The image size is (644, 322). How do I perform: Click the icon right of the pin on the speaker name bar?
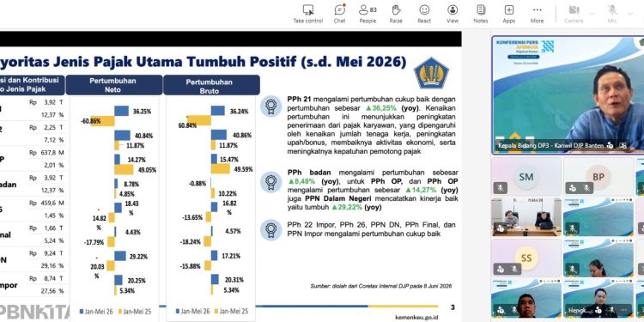(x=623, y=145)
